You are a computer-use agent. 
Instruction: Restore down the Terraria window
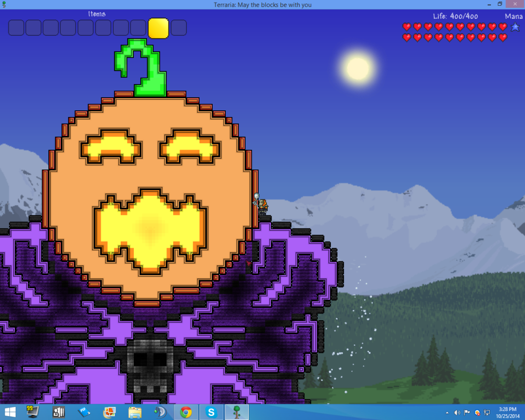click(x=500, y=4)
